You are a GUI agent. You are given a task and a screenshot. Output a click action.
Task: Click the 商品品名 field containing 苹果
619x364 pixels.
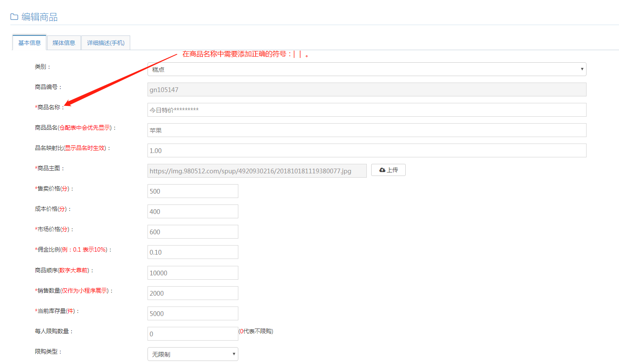pyautogui.click(x=367, y=130)
